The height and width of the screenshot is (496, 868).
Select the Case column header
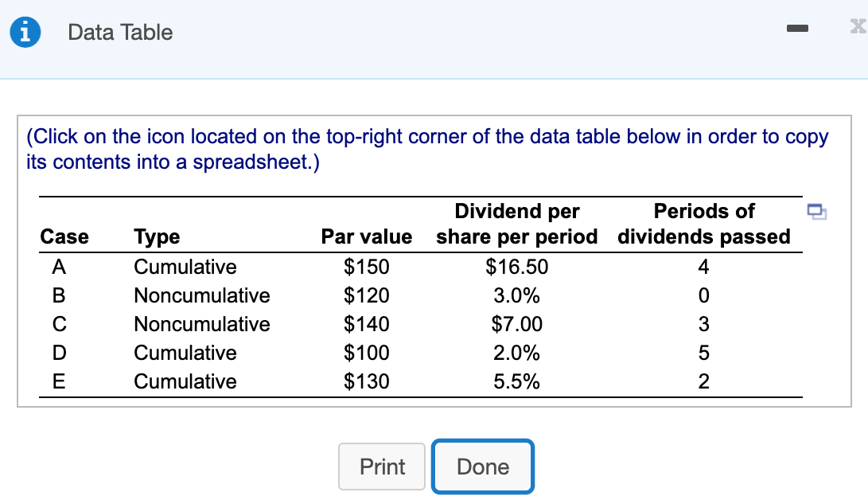[x=65, y=236]
